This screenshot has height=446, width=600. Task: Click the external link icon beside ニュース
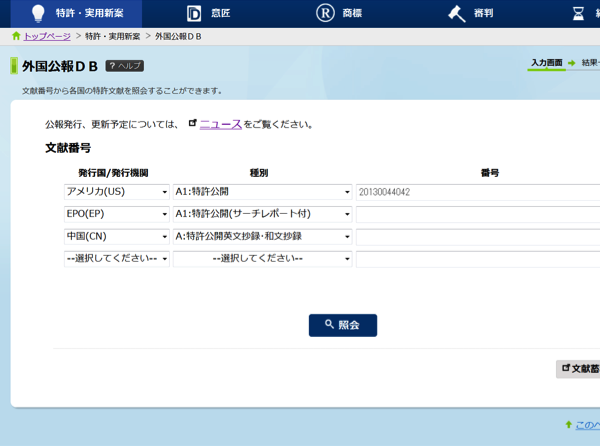(193, 123)
